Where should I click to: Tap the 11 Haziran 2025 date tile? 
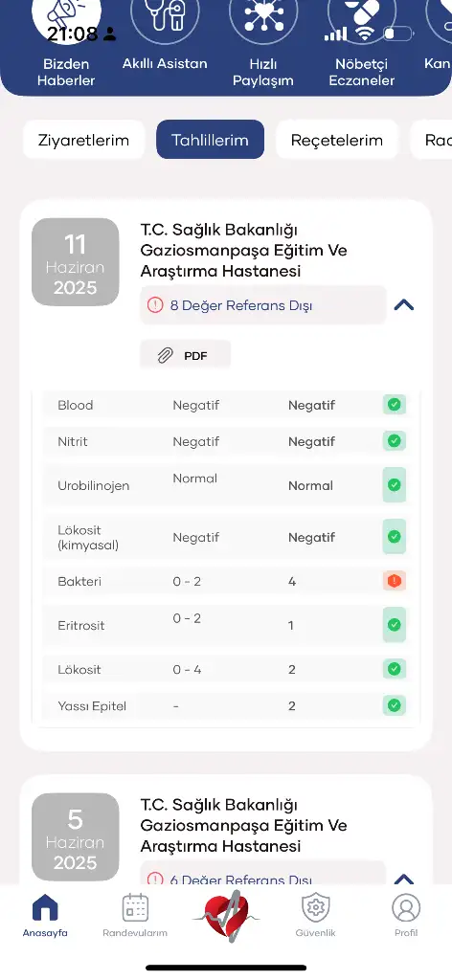[x=75, y=262]
